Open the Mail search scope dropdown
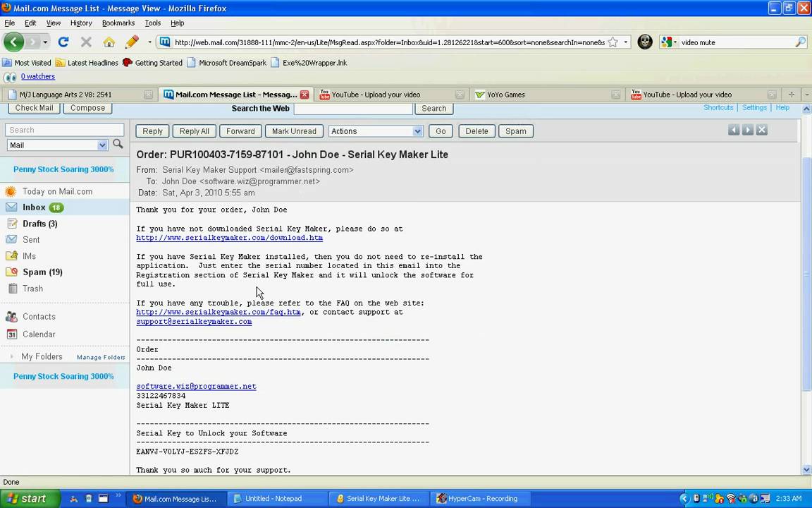Image resolution: width=812 pixels, height=508 pixels. coord(102,145)
